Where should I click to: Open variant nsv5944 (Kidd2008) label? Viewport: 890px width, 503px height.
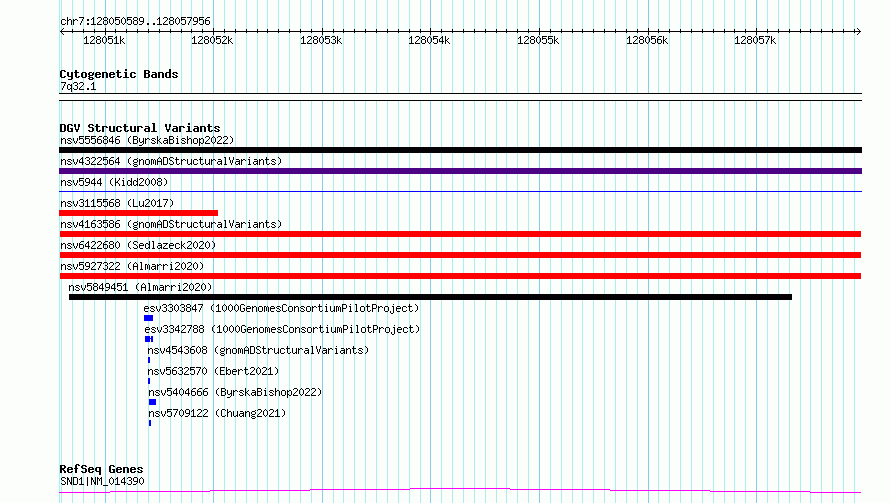pyautogui.click(x=114, y=182)
